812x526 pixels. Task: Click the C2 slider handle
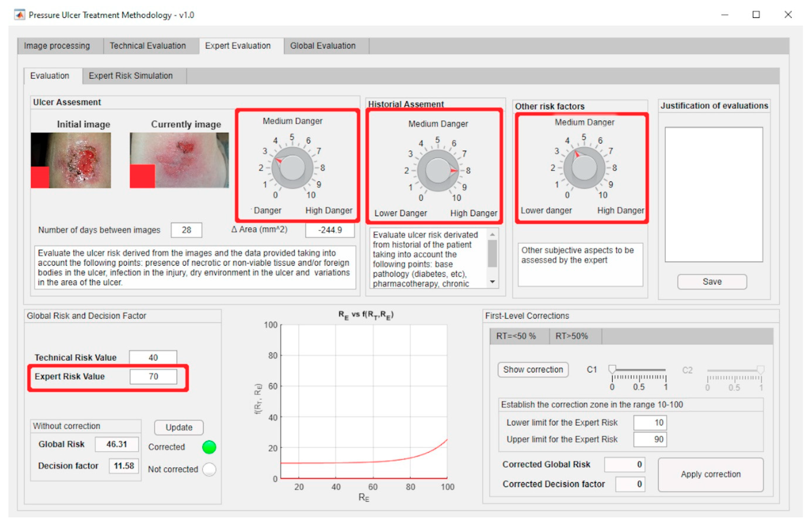click(x=761, y=370)
